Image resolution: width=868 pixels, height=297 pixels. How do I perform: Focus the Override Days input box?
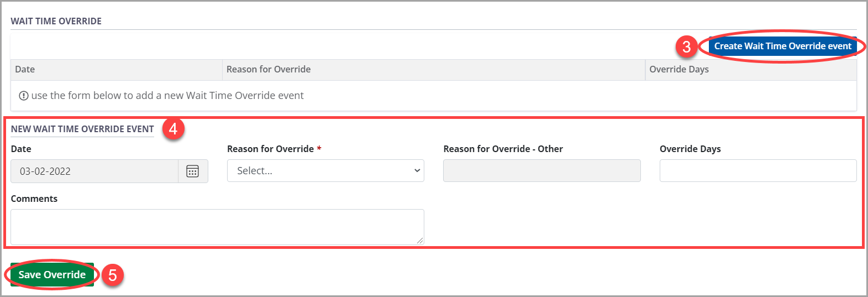[x=757, y=171]
